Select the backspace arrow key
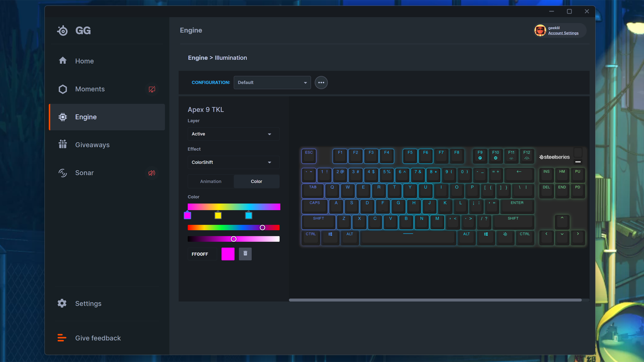Viewport: 644px width, 362px height. pyautogui.click(x=519, y=175)
